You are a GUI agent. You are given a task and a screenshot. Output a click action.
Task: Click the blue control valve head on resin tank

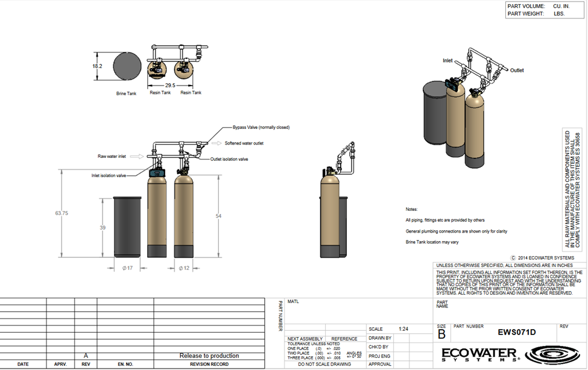(157, 173)
